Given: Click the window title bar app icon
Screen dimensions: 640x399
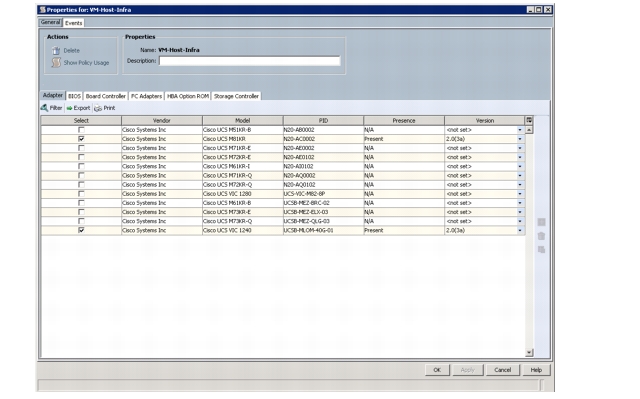Looking at the screenshot, I should [x=42, y=10].
